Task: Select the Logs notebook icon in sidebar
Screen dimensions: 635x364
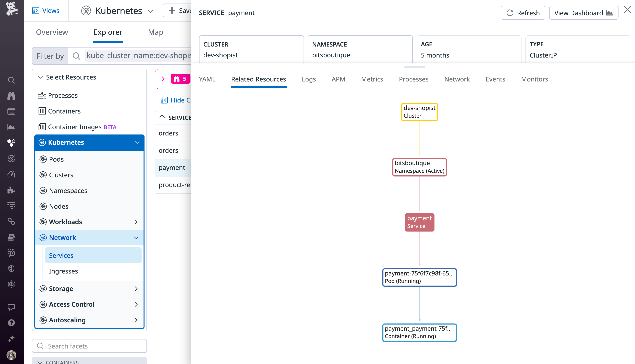Action: point(12,237)
